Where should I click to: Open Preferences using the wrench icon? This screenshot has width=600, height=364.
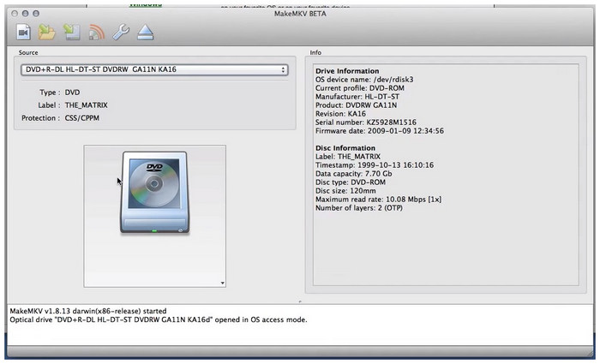(121, 33)
